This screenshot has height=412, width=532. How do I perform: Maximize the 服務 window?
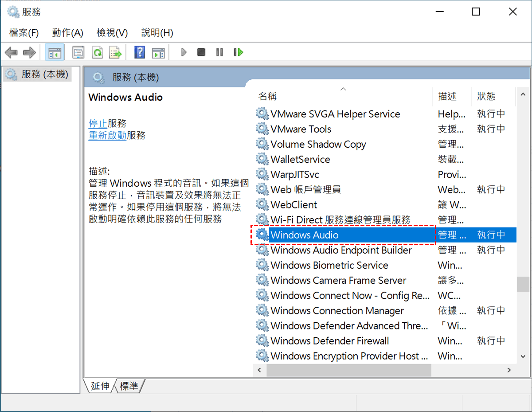click(476, 12)
